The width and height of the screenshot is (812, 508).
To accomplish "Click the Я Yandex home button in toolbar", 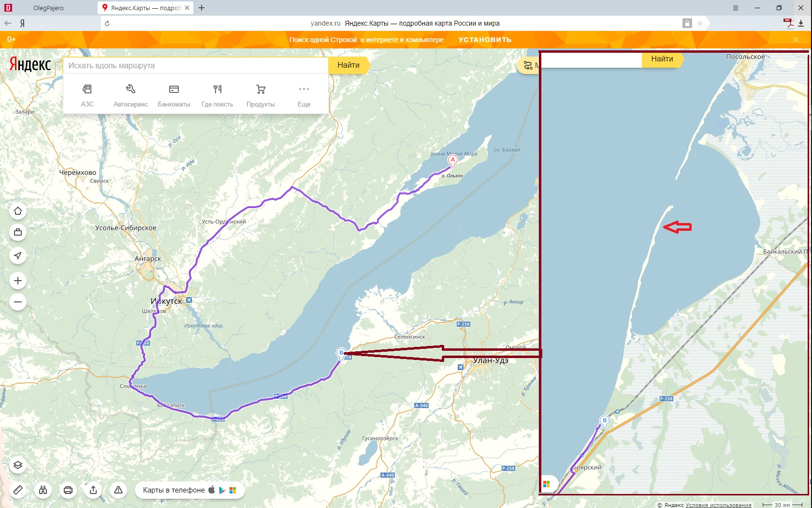I will click(22, 23).
